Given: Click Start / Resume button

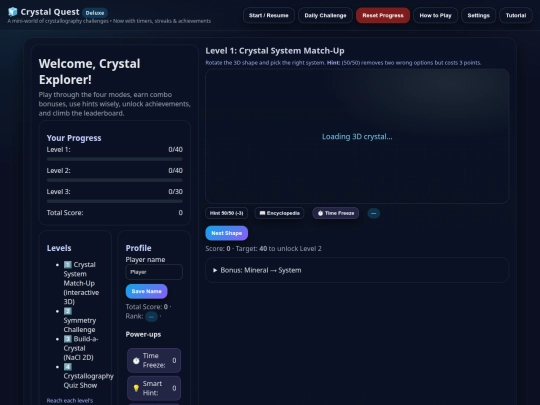Looking at the screenshot, I should 269,15.
